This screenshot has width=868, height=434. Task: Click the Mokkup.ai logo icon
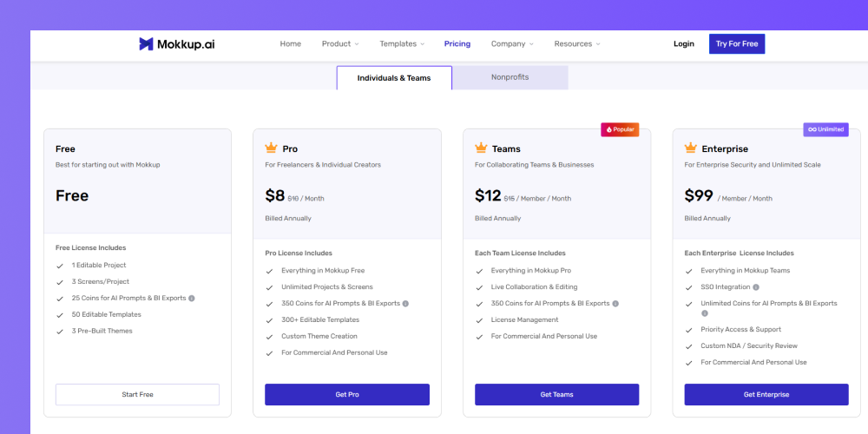[146, 43]
